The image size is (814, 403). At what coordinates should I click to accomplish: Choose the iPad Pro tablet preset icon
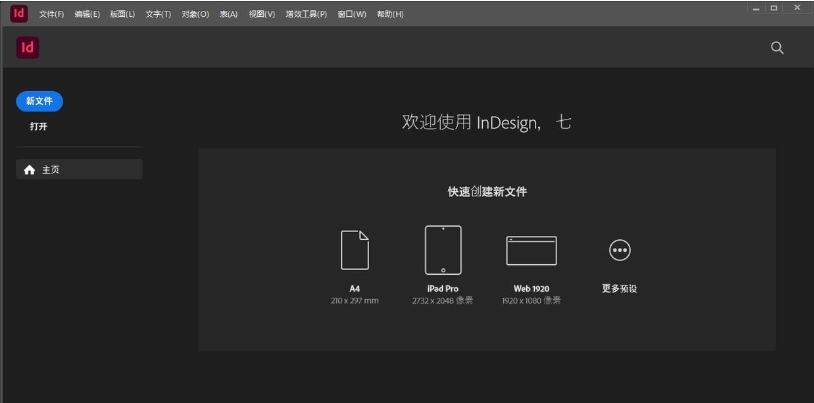[x=442, y=250]
